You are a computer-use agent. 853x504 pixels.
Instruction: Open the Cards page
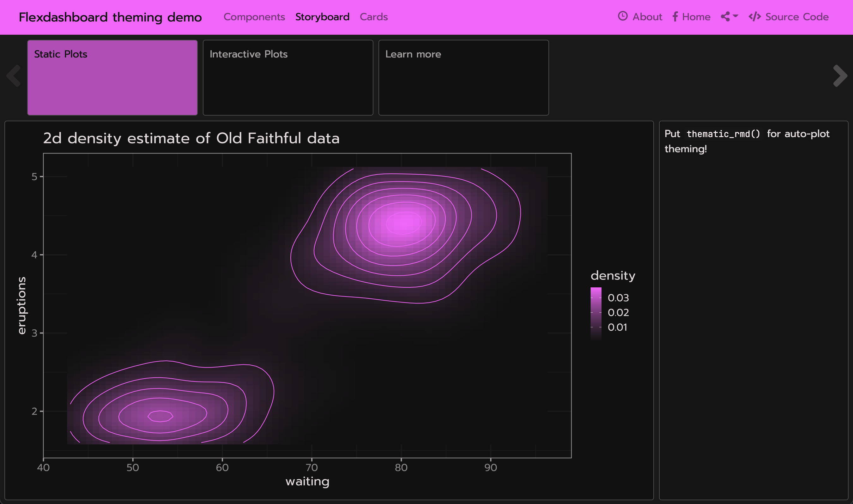point(373,17)
